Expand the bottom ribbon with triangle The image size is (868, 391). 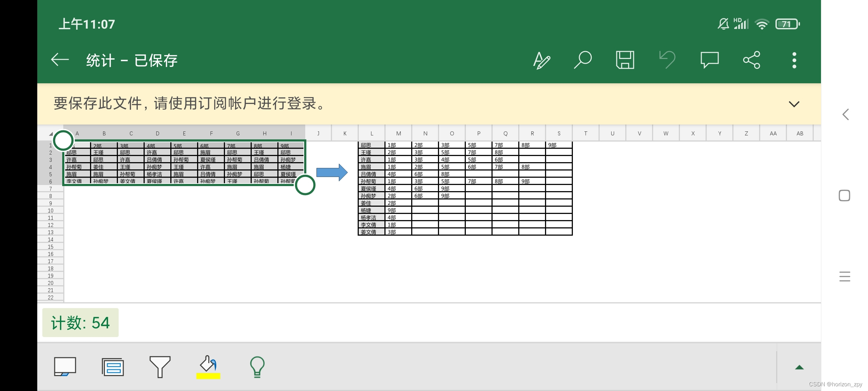(x=799, y=367)
